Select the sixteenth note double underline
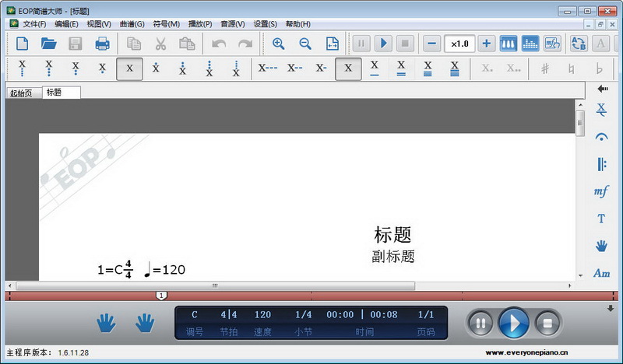The width and height of the screenshot is (623, 364). [401, 68]
